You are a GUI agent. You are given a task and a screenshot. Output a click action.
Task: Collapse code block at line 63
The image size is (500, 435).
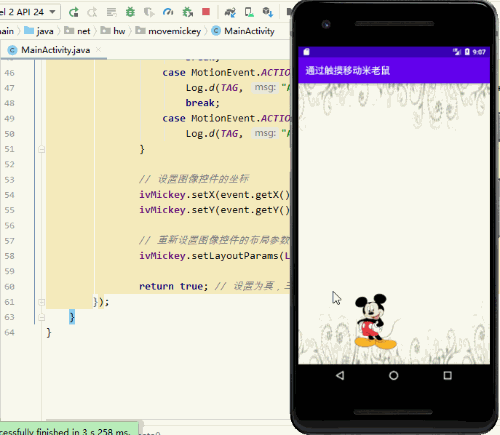tap(41, 317)
